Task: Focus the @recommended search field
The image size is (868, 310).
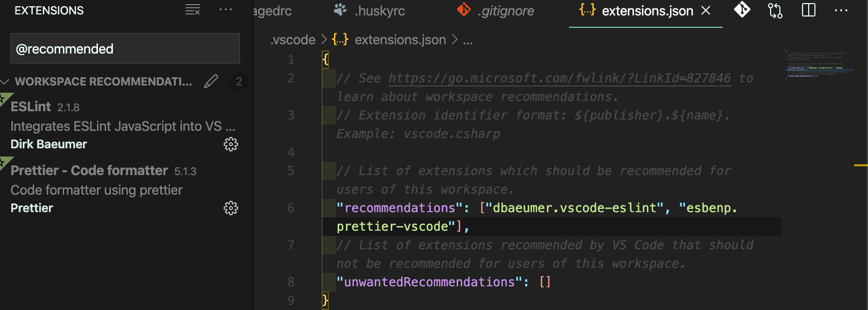Action: pyautogui.click(x=125, y=48)
